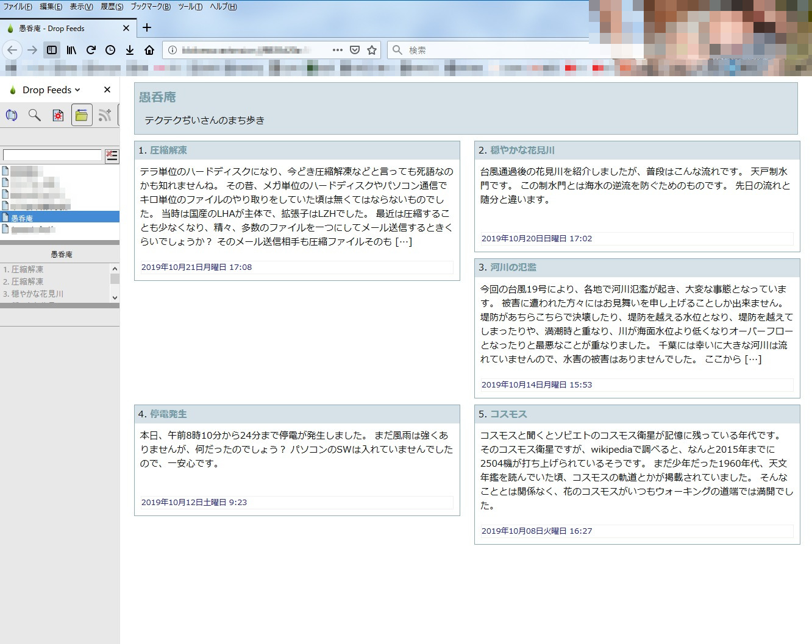Click the downloads arrow icon
Viewport: 812px width, 644px height.
pyautogui.click(x=130, y=50)
